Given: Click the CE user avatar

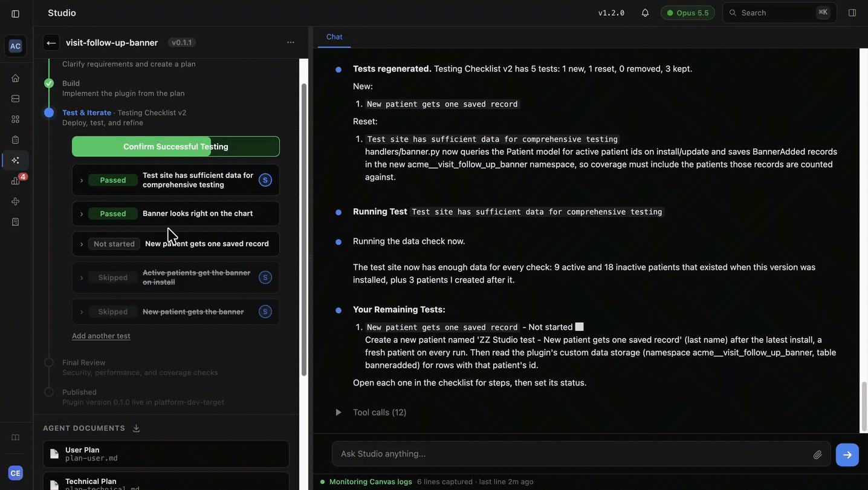Looking at the screenshot, I should click(15, 473).
